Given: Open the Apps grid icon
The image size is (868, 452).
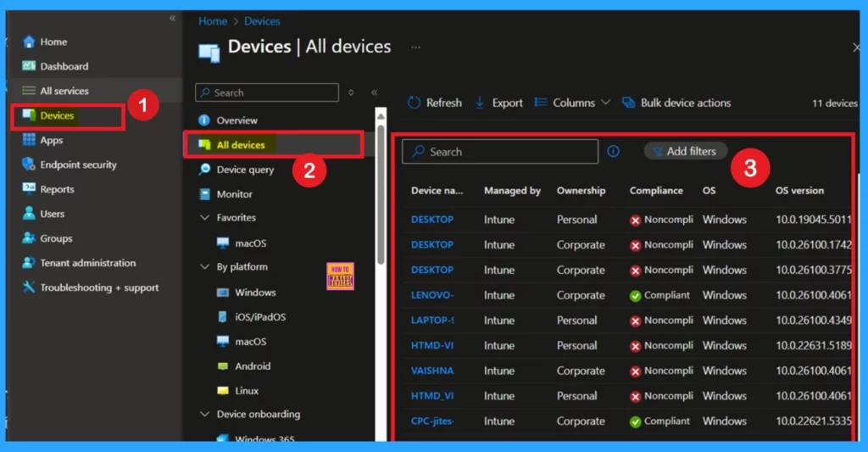Looking at the screenshot, I should (29, 140).
